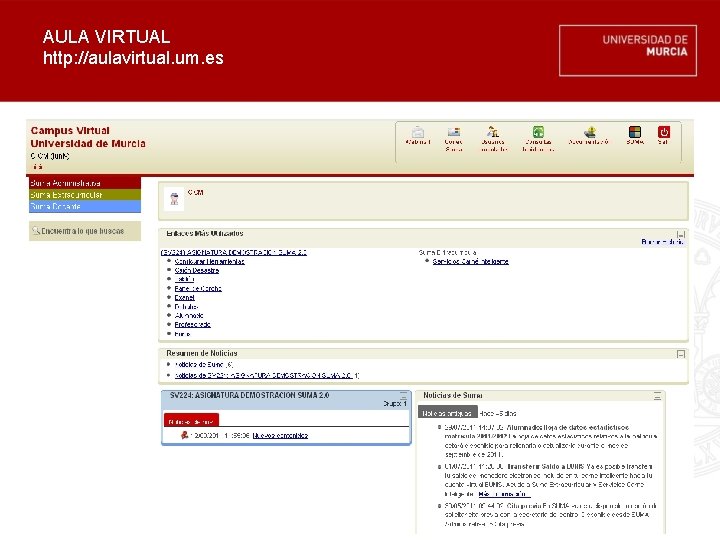
Task: Select the Suma Docente blue menu item
Action: (85, 207)
